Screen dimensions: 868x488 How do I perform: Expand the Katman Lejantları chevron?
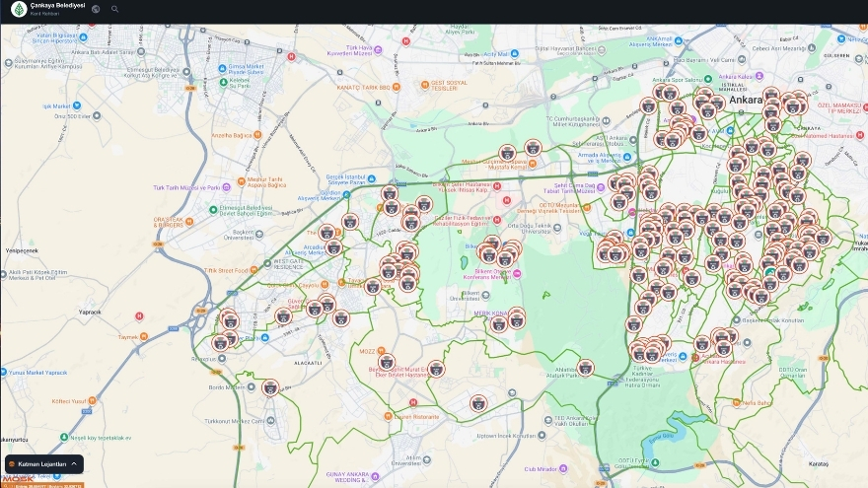coord(74,463)
